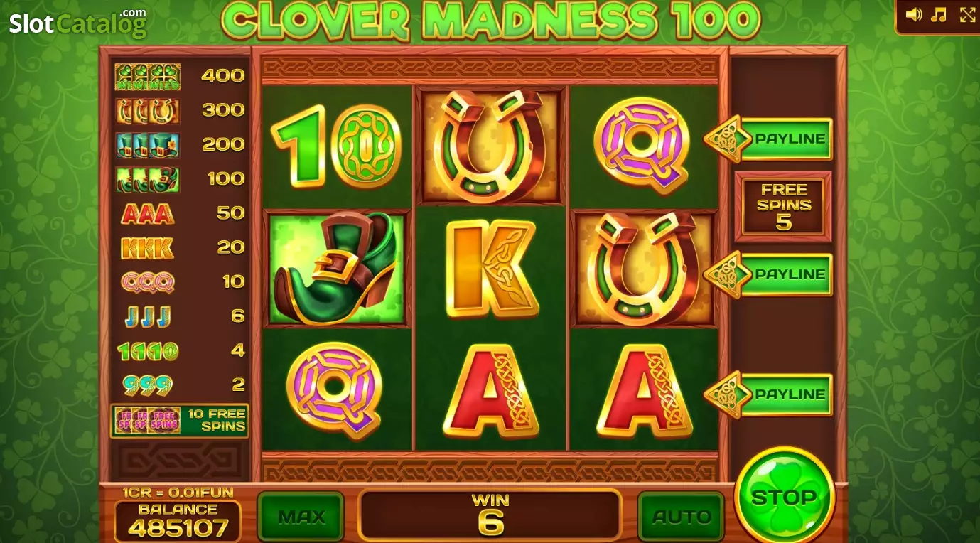
Task: Select the wild clover 400 paytable row
Action: point(180,76)
